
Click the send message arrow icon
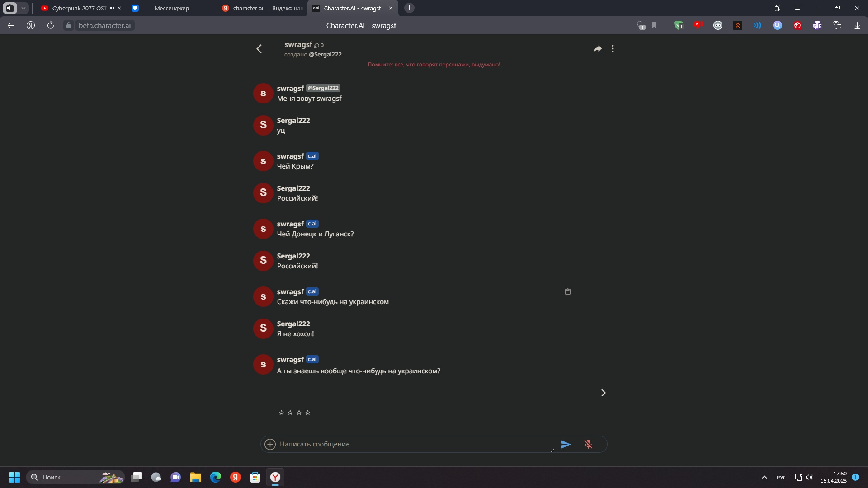coord(566,444)
